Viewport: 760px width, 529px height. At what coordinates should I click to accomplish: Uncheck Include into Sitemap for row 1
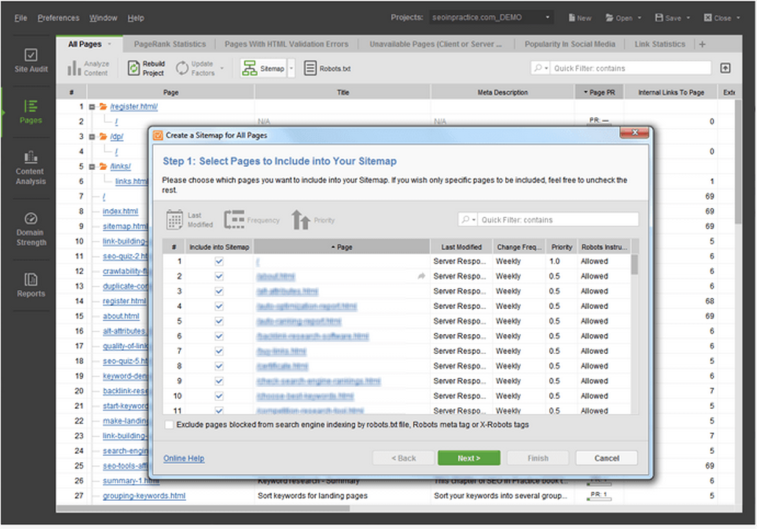coord(219,261)
